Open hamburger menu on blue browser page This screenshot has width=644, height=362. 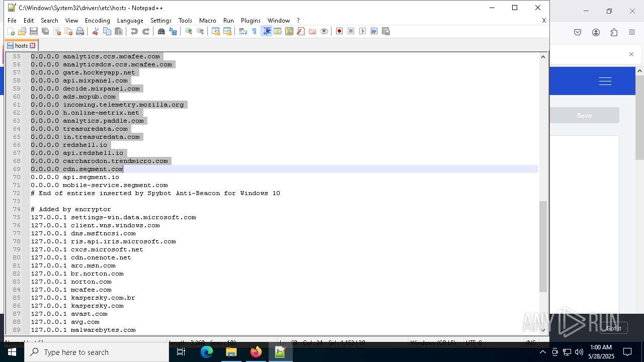tap(605, 81)
